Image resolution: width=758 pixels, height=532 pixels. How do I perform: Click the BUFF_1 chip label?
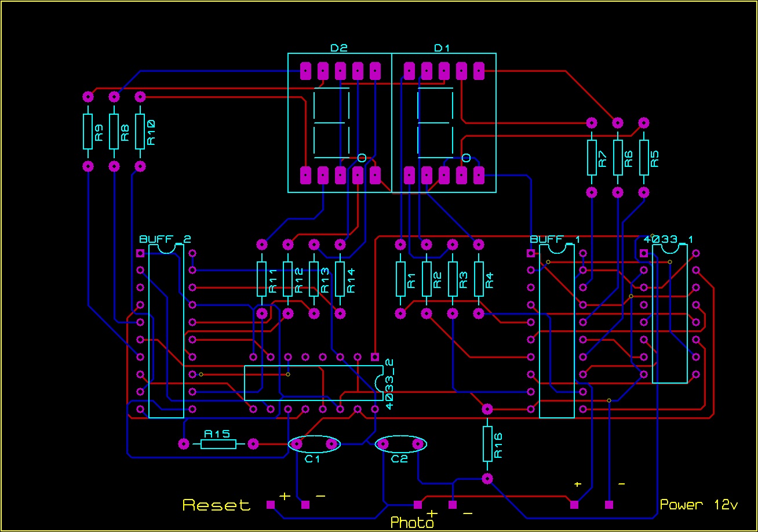(555, 239)
